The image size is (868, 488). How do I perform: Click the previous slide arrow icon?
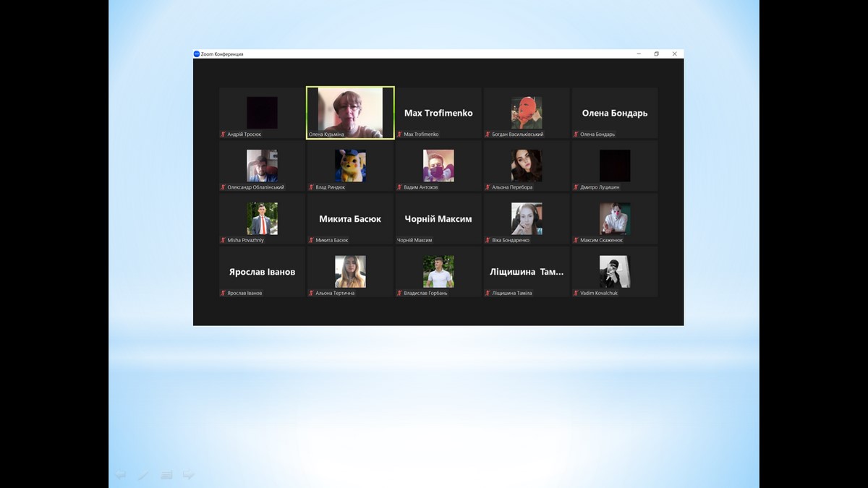(x=121, y=475)
